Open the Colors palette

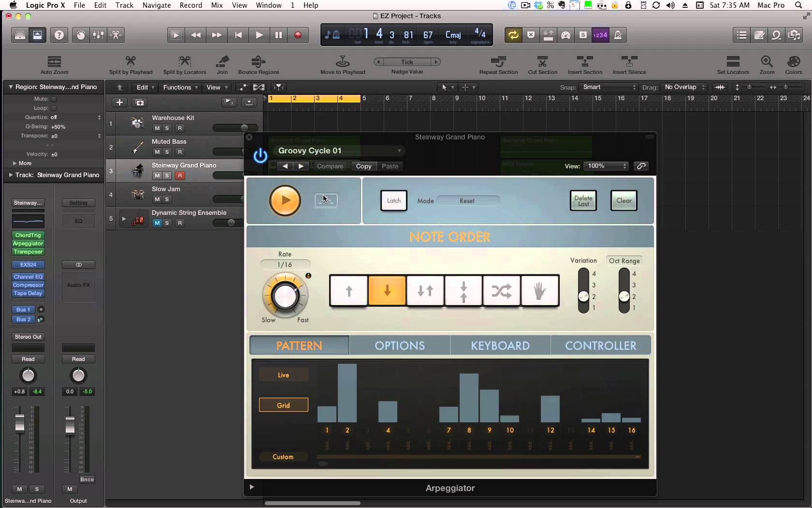click(x=794, y=65)
